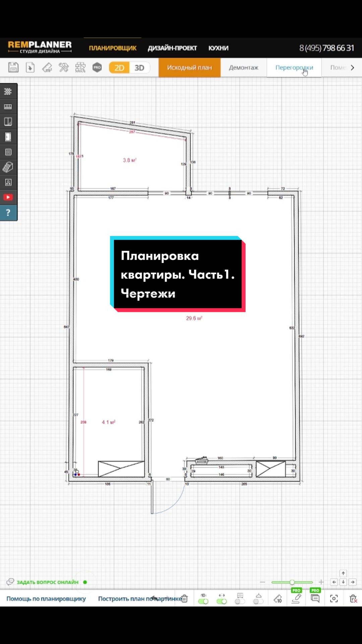362x644 pixels.
Task: Select the door tool in left sidebar
Action: (8, 137)
